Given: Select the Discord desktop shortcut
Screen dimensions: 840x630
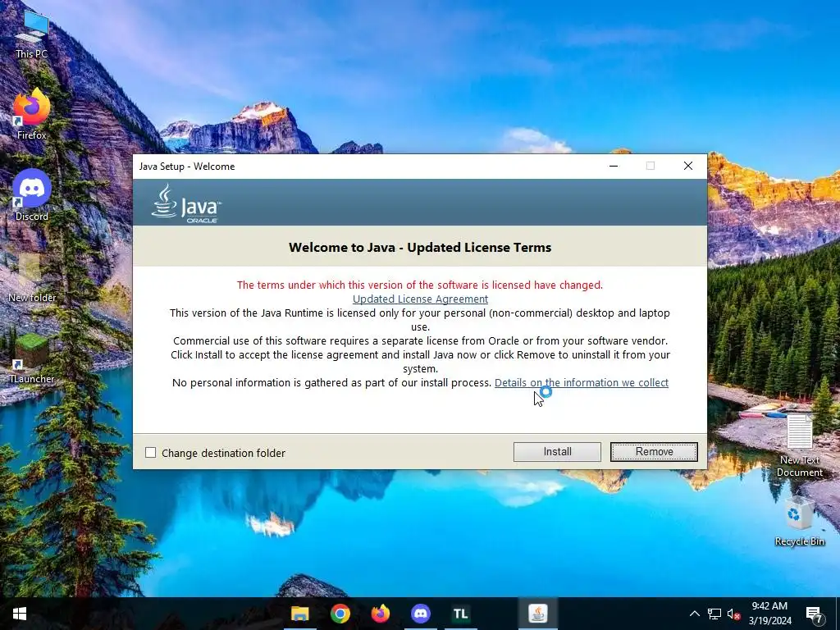Looking at the screenshot, I should pyautogui.click(x=32, y=195).
